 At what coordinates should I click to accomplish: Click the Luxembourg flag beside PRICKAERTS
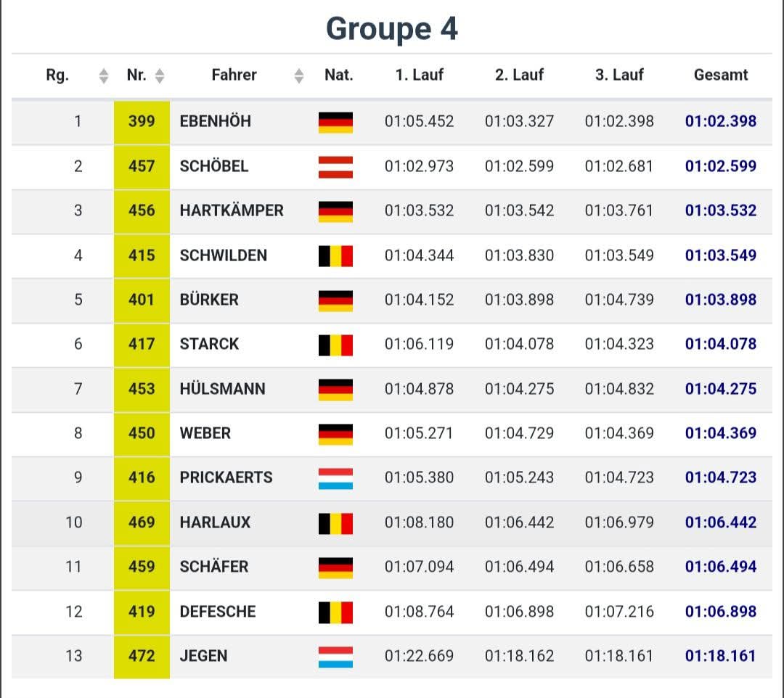[335, 478]
